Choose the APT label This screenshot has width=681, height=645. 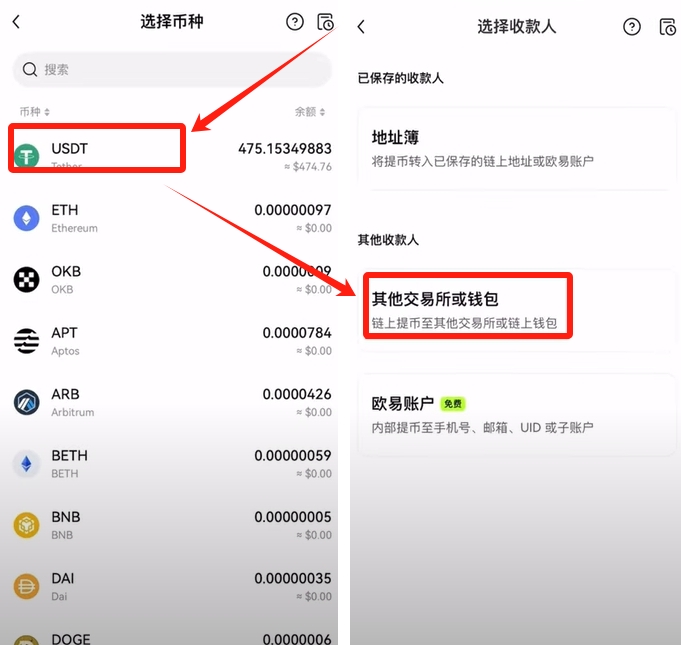point(64,333)
